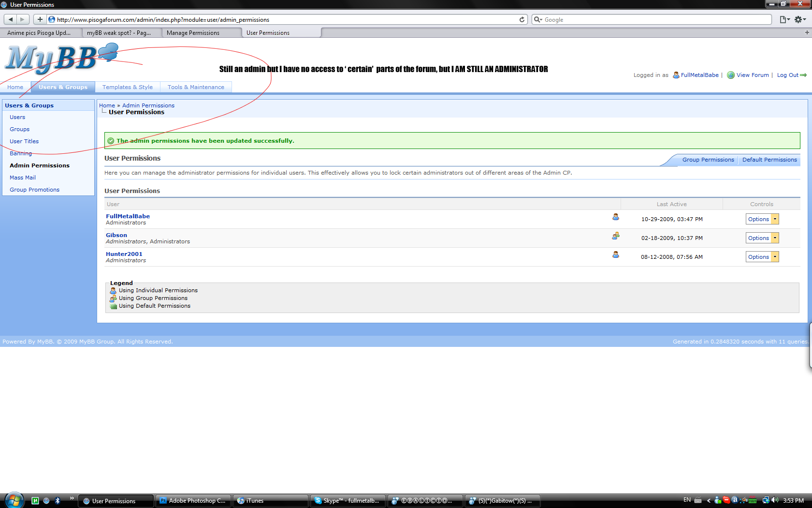Viewport: 812px width, 508px height.
Task: Open Users in the sidebar
Action: coord(17,117)
